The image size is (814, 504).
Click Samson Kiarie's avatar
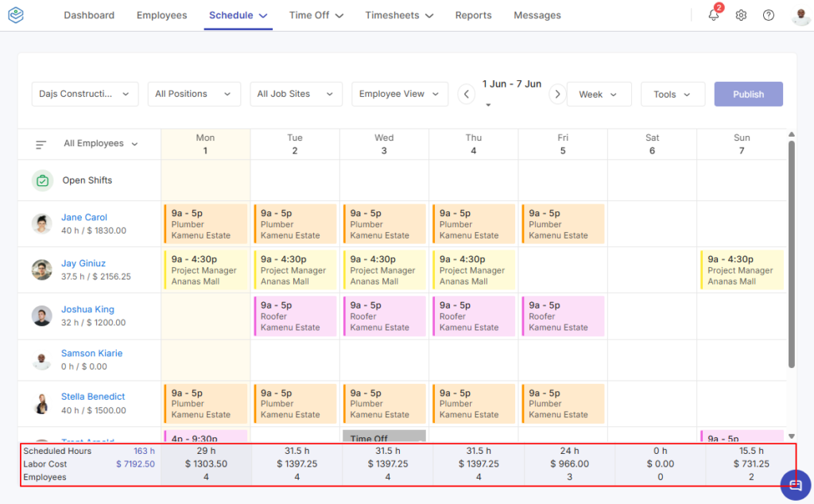[x=41, y=359]
